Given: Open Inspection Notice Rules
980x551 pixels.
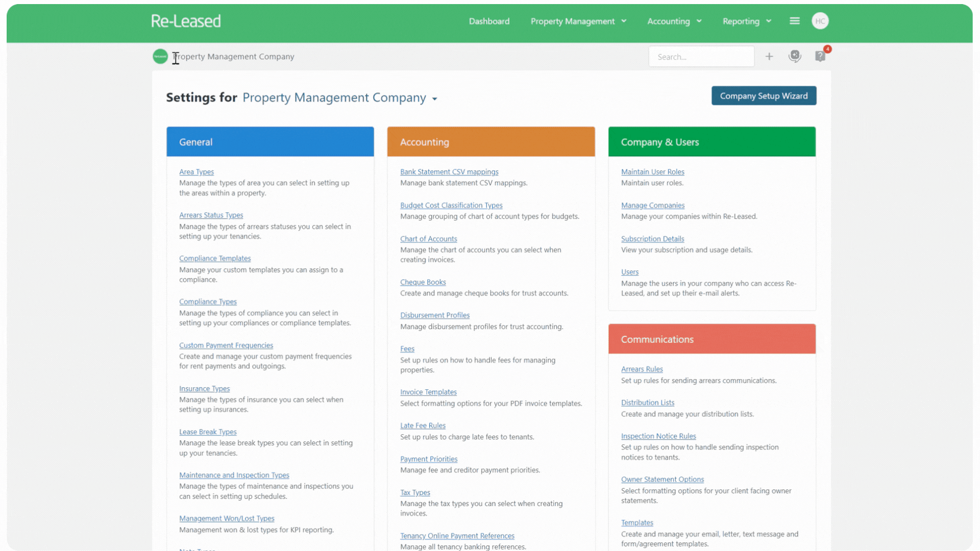Looking at the screenshot, I should (658, 436).
